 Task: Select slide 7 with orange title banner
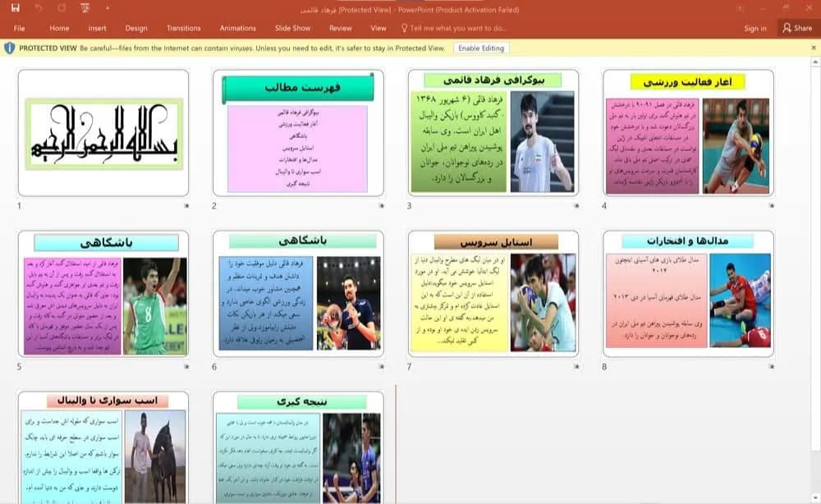point(493,294)
